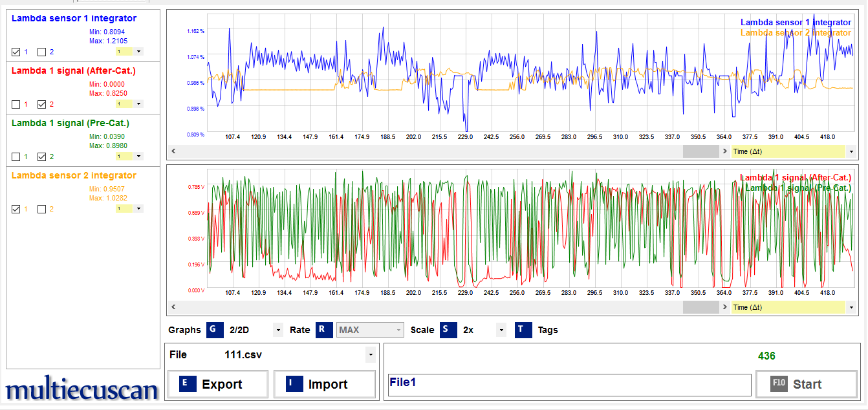Check graph 2 for Lambda sensor 2 integrator

[x=41, y=209]
